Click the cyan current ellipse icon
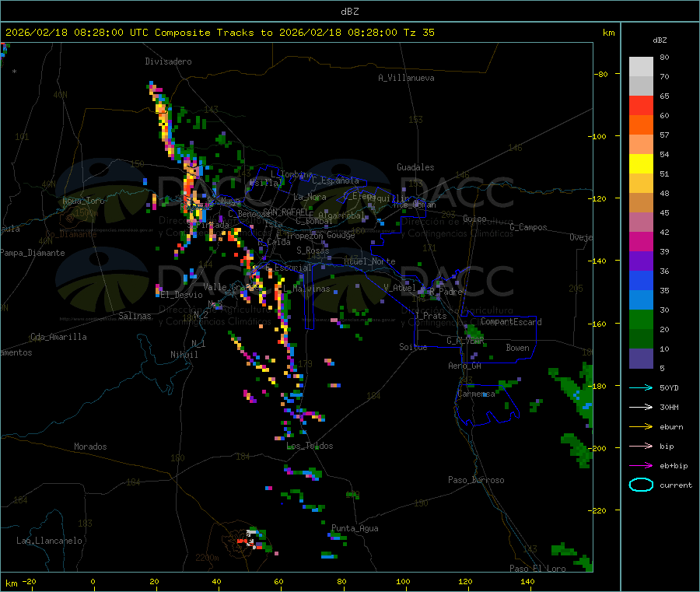700x592 pixels. [x=641, y=485]
